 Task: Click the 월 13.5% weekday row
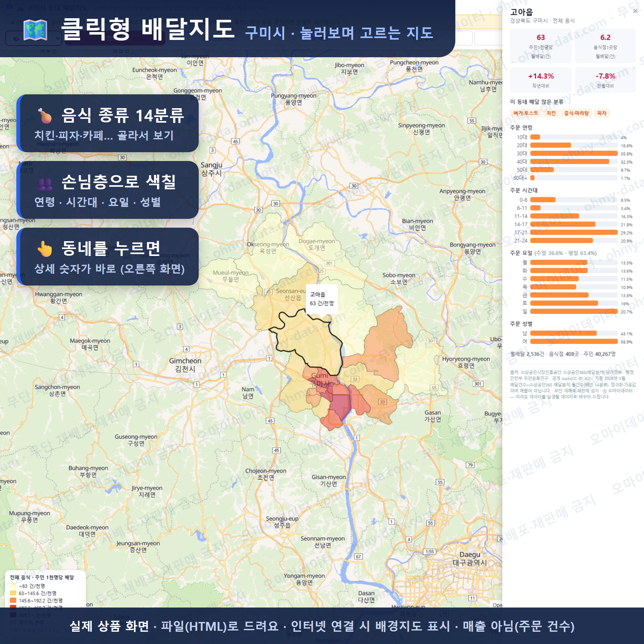point(573,263)
